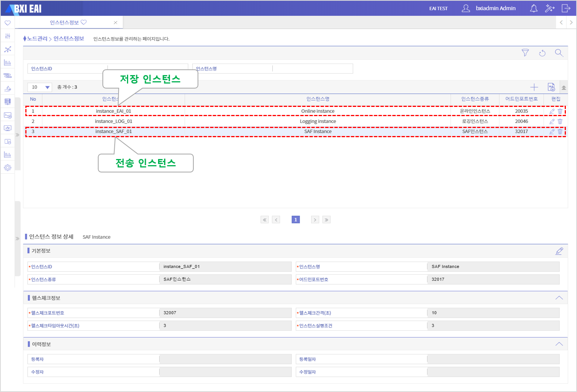
Task: Select the instance_LOG_01 cell
Action: click(114, 121)
